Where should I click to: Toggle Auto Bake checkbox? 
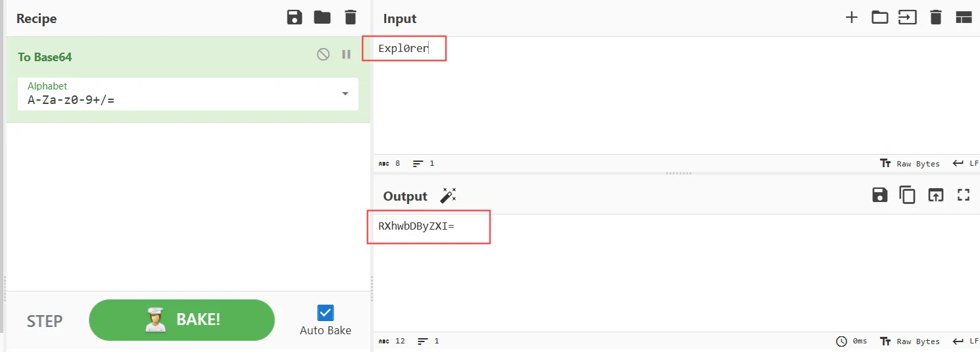(326, 313)
